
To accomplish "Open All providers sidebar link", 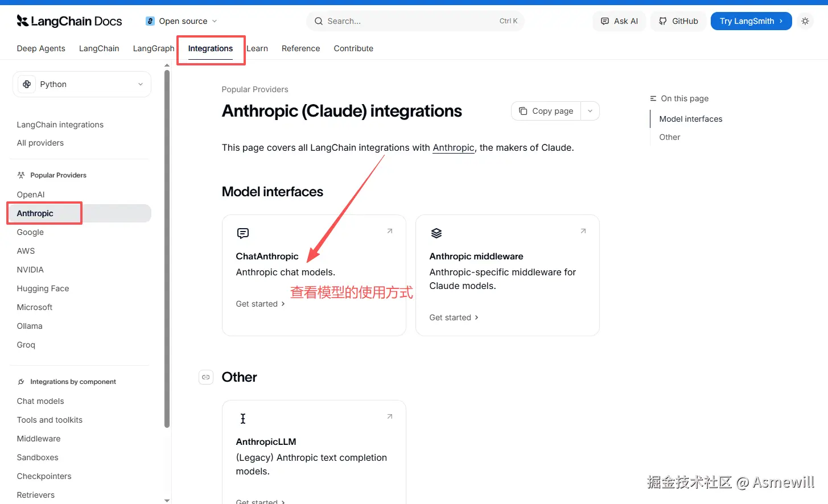I will coord(40,143).
